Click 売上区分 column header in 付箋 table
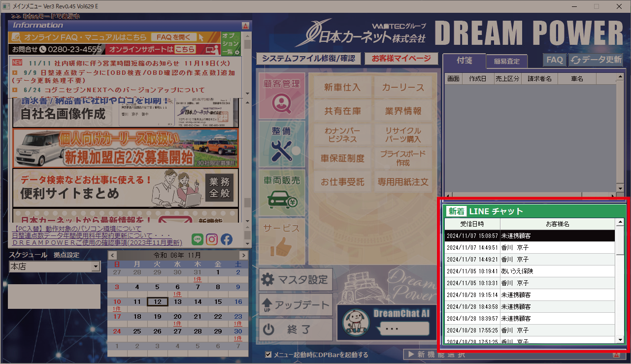This screenshot has width=631, height=364. coord(507,79)
